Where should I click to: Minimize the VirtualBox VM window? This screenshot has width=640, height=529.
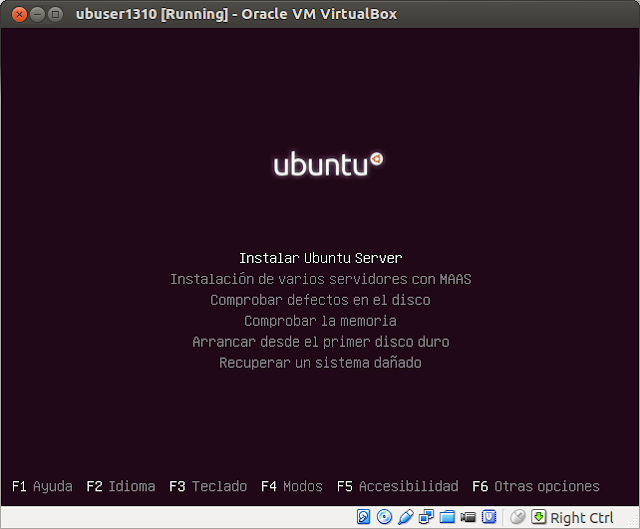tap(37, 15)
